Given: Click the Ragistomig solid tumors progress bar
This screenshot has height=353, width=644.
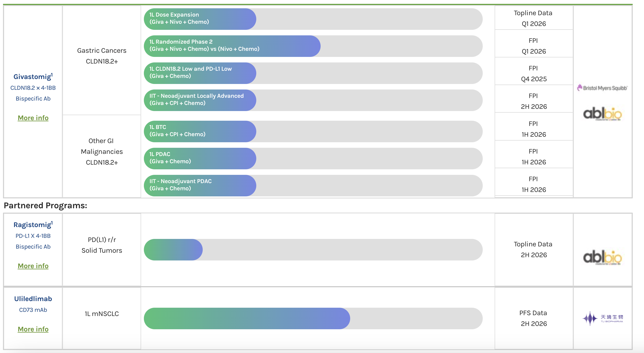Looking at the screenshot, I should pos(173,250).
